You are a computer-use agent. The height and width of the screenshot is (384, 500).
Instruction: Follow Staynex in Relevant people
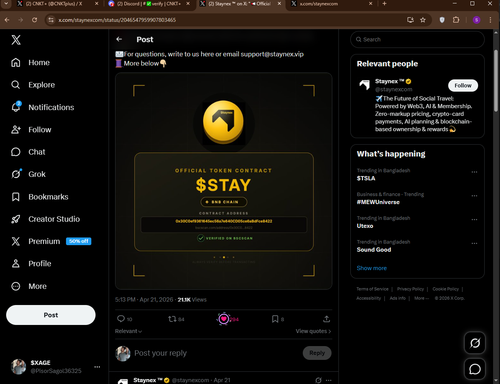coord(463,85)
